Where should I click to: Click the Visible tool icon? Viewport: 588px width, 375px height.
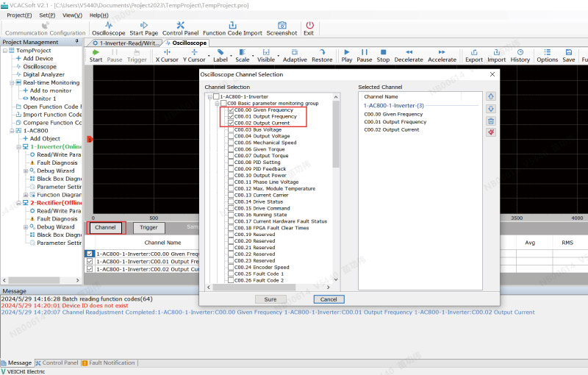266,52
